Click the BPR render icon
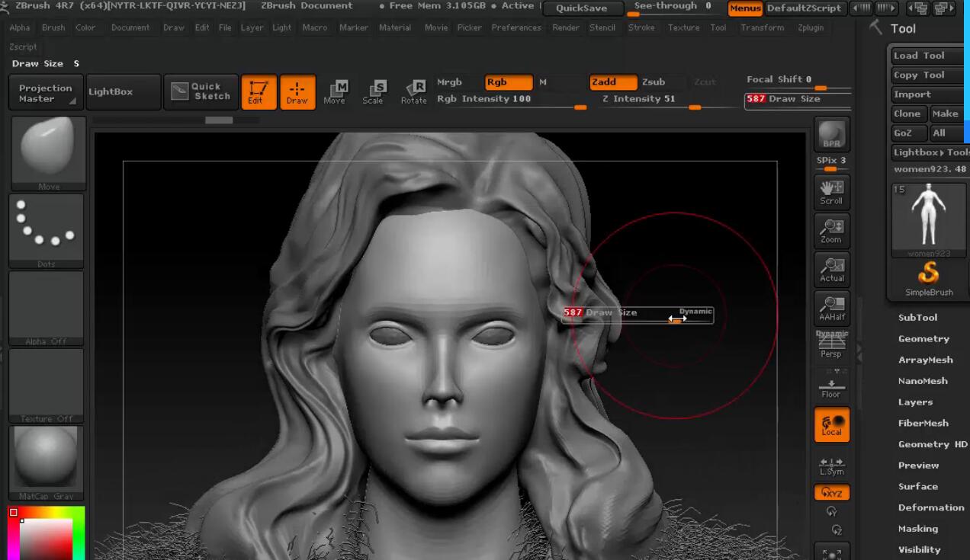The image size is (970, 560). (x=831, y=136)
